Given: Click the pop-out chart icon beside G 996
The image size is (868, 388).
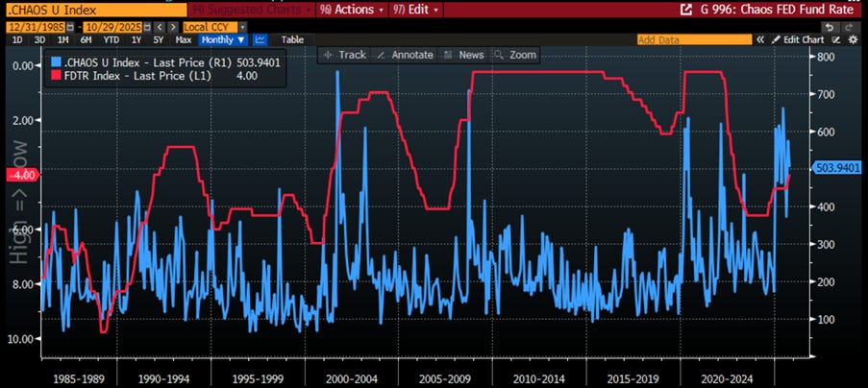Looking at the screenshot, I should pos(686,10).
